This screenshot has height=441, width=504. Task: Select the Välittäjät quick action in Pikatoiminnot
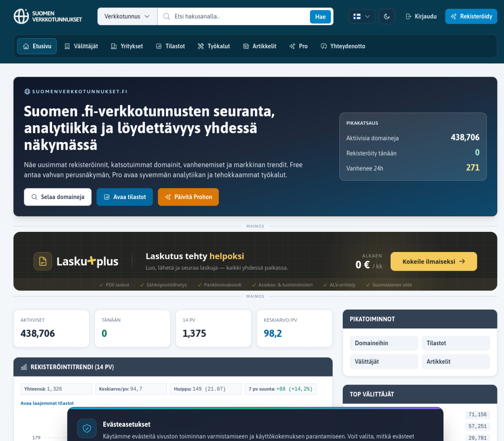pos(384,361)
